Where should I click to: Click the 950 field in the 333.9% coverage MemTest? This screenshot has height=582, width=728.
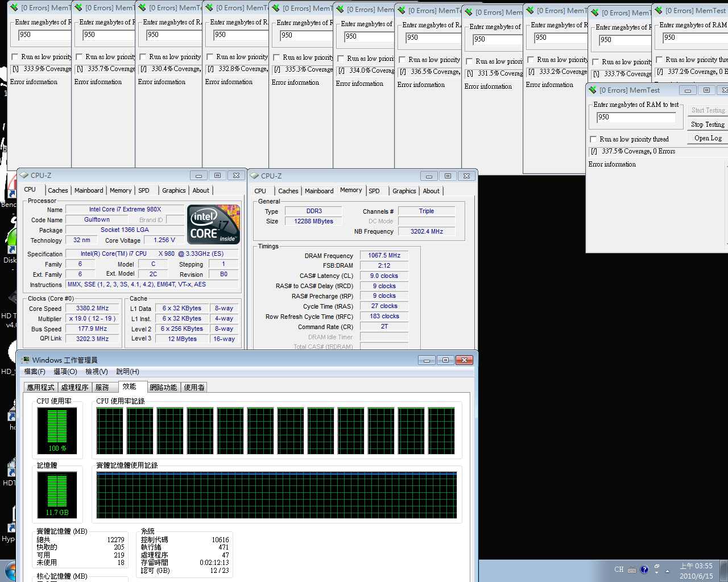click(x=44, y=35)
